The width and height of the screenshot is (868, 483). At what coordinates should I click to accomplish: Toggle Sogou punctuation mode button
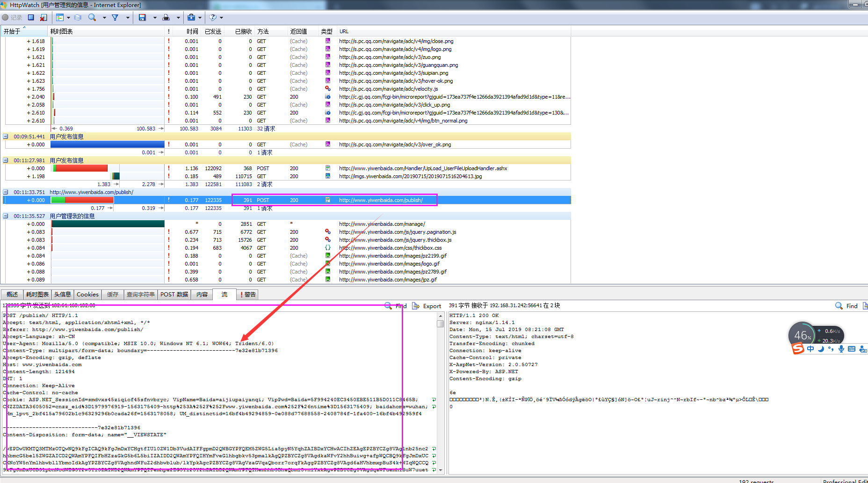pyautogui.click(x=831, y=349)
